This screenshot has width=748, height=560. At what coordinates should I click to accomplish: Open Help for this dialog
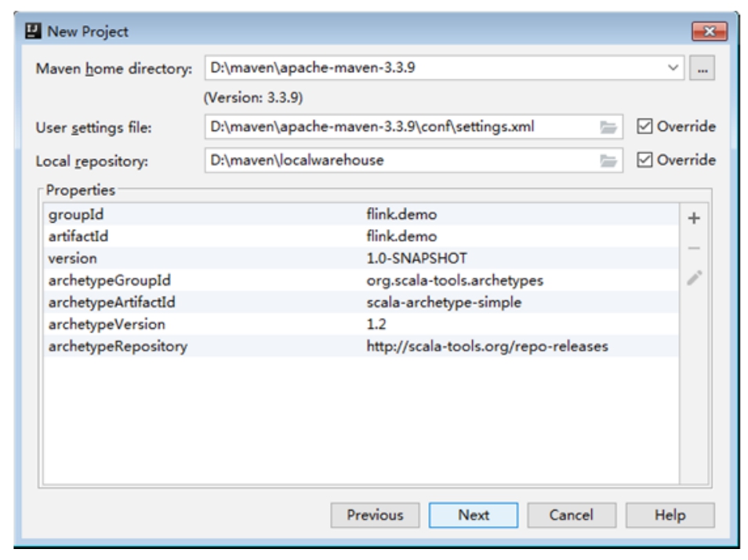670,515
